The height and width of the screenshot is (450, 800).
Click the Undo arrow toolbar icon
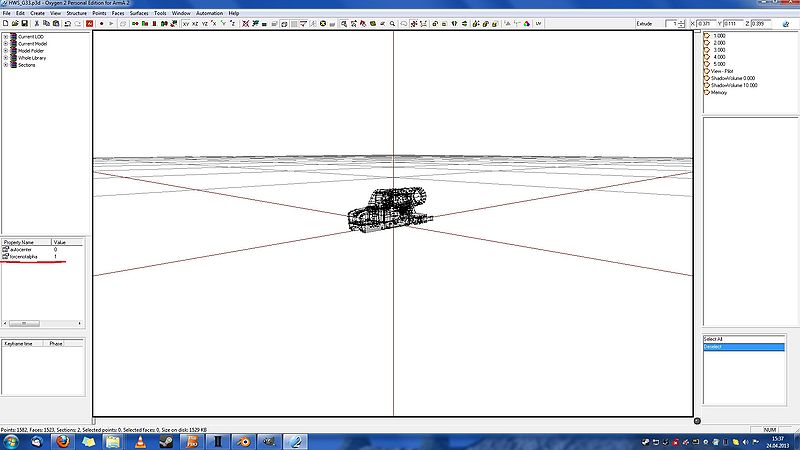click(x=67, y=22)
